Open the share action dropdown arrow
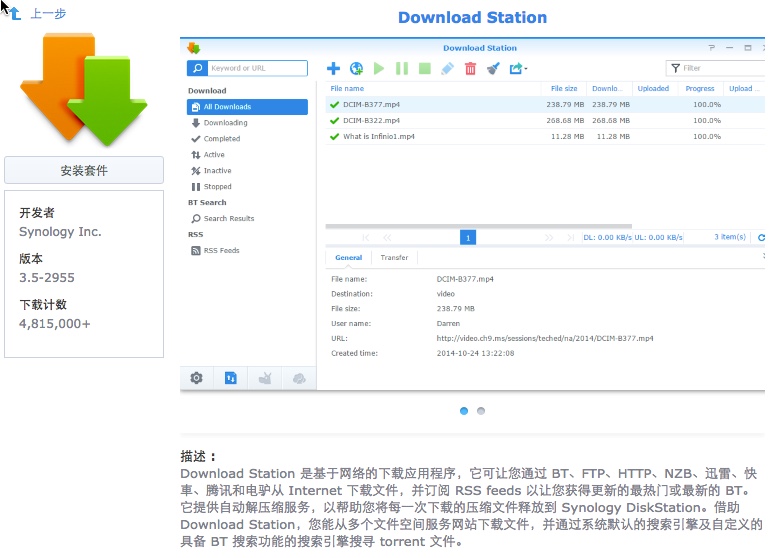This screenshot has height=558, width=770. coord(526,69)
